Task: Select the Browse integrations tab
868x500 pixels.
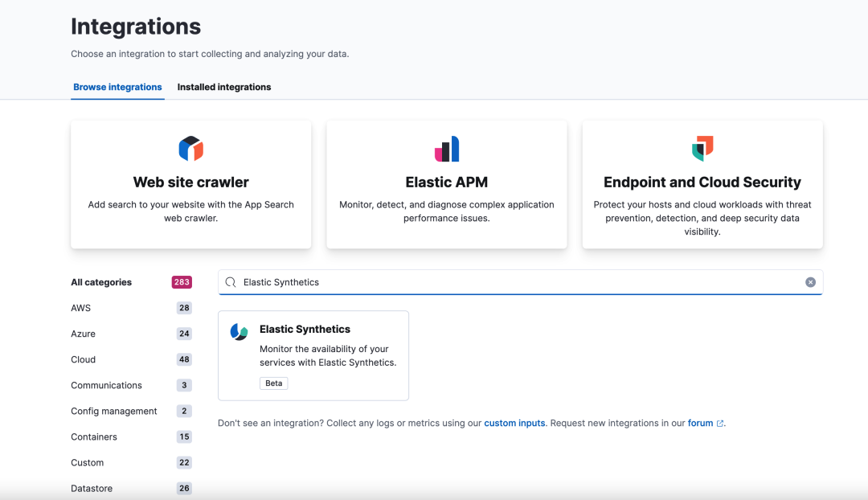Action: (117, 87)
